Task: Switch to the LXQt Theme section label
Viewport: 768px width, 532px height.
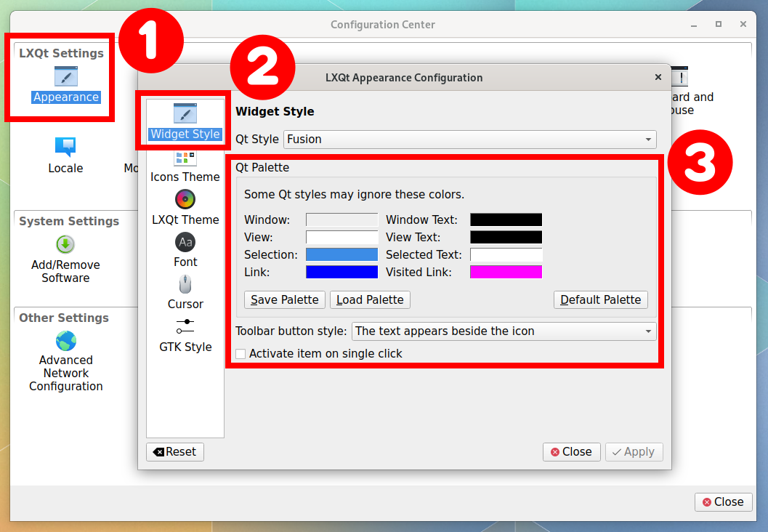Action: (x=185, y=219)
